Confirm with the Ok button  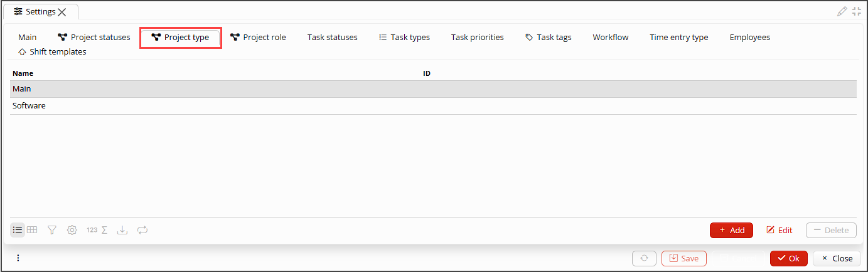(789, 258)
